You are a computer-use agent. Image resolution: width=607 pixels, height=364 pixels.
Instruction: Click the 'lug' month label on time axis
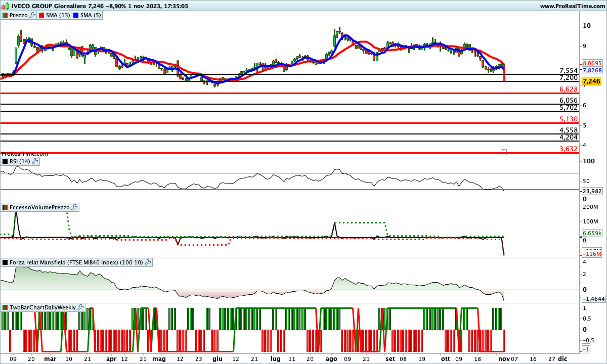(275, 358)
